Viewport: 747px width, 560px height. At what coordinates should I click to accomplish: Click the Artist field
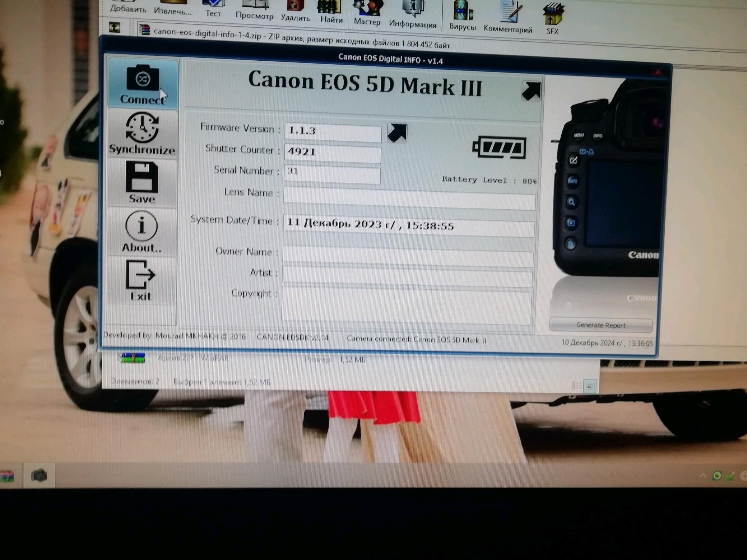click(x=407, y=277)
